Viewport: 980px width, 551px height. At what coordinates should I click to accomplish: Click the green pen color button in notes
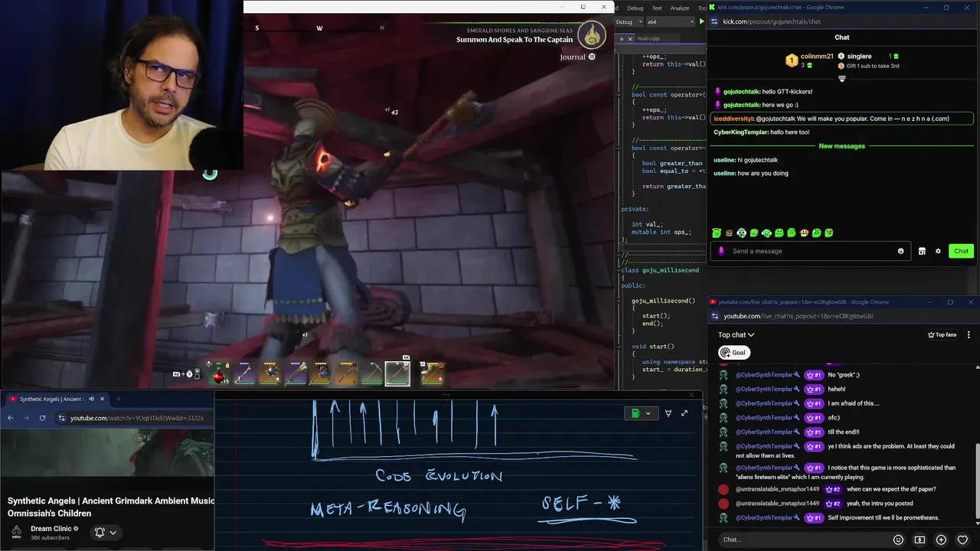[635, 413]
